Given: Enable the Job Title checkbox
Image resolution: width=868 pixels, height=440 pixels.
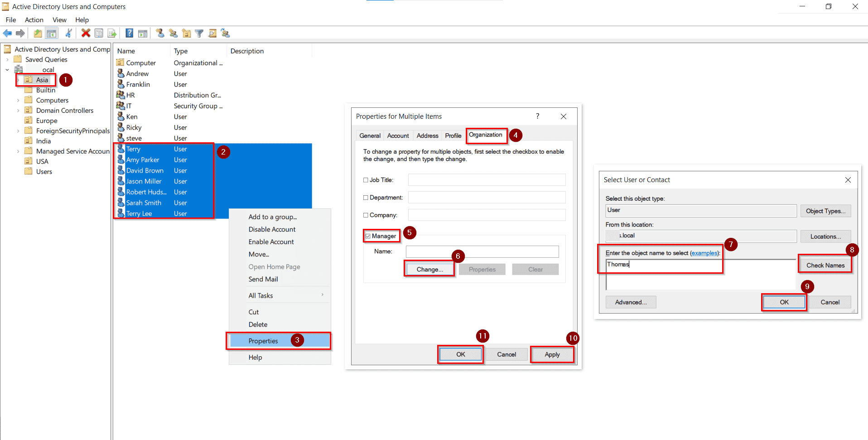Looking at the screenshot, I should [x=366, y=179].
